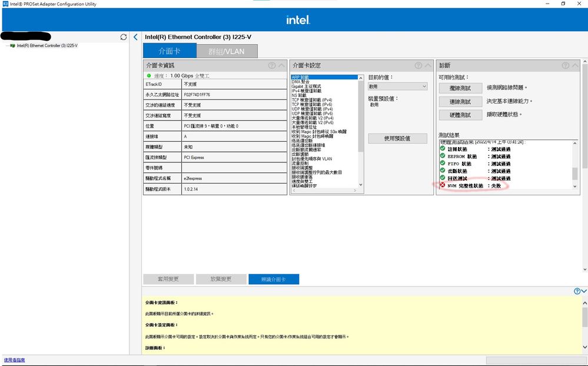Select the DMA 聚合 setting
Image resolution: width=588 pixels, height=366 pixels.
click(x=301, y=82)
